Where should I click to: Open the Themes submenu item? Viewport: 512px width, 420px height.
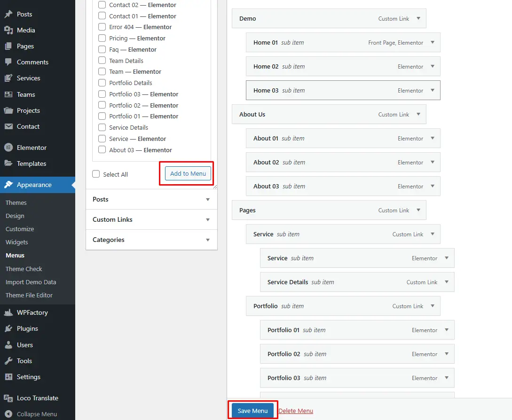click(x=16, y=202)
